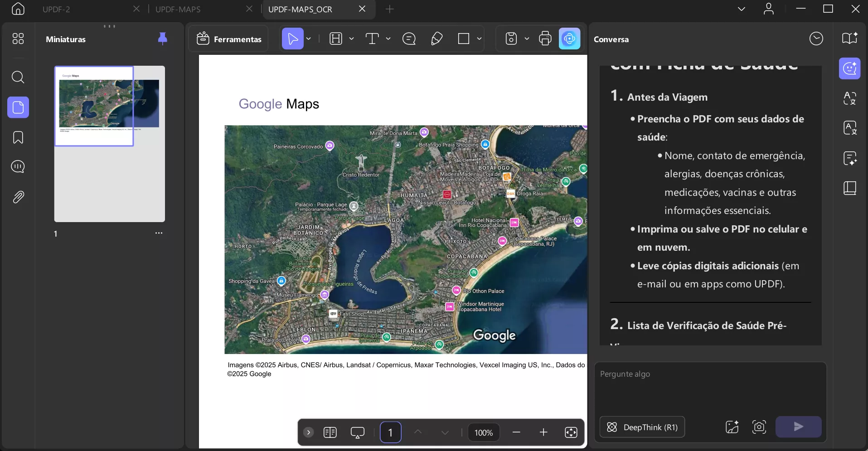868x451 pixels.
Task: Select the text insert tool
Action: click(372, 39)
